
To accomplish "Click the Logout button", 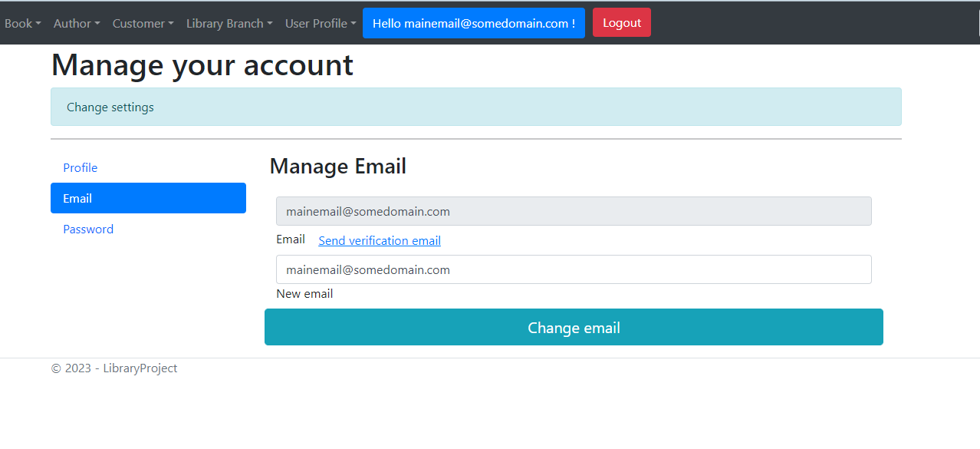I will click(621, 22).
